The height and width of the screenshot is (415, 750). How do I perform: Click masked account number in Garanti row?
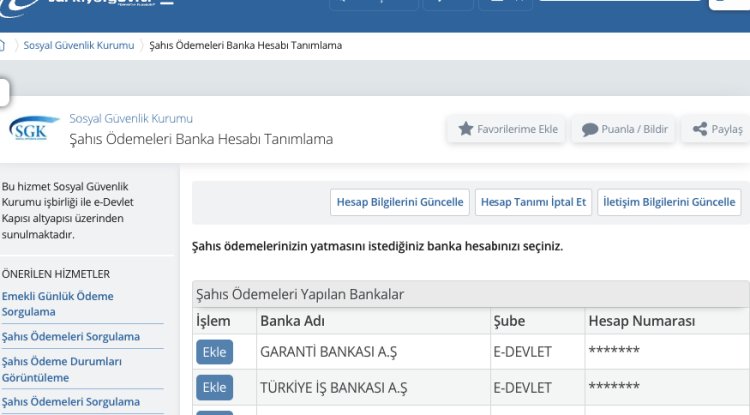[667, 351]
